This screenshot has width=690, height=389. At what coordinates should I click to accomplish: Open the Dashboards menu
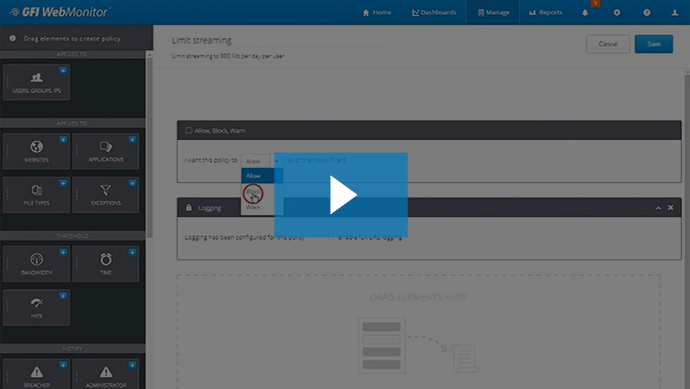pos(434,12)
